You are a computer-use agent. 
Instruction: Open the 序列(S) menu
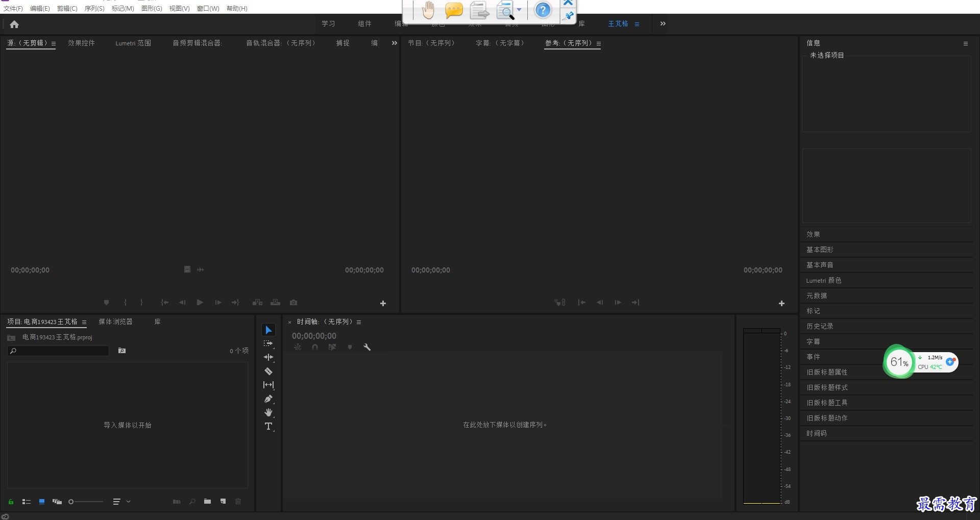pos(94,8)
